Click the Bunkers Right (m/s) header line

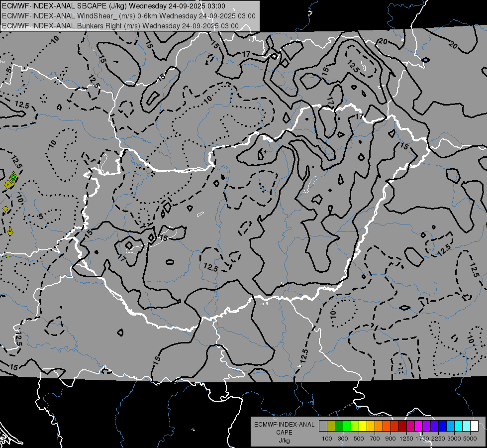(x=120, y=26)
